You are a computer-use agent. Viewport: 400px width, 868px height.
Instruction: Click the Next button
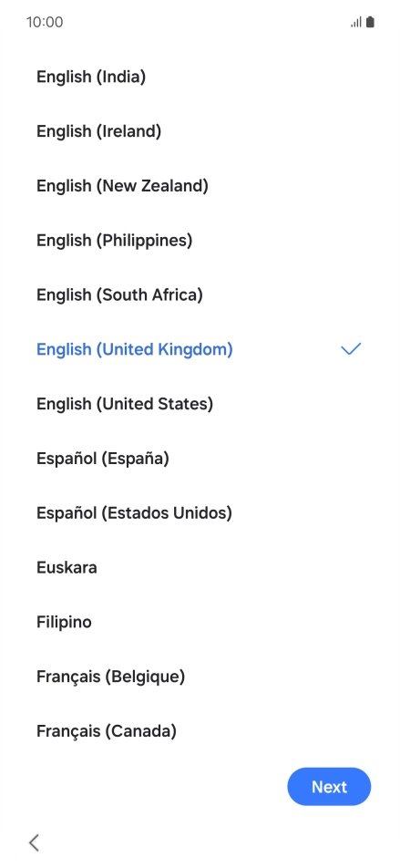click(x=329, y=786)
